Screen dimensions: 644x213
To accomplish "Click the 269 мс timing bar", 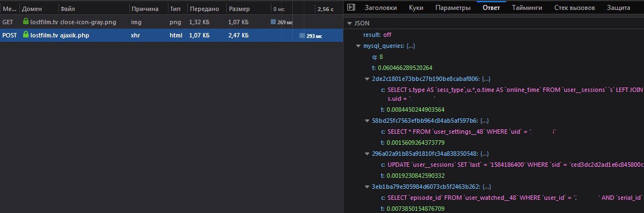I will click(273, 22).
